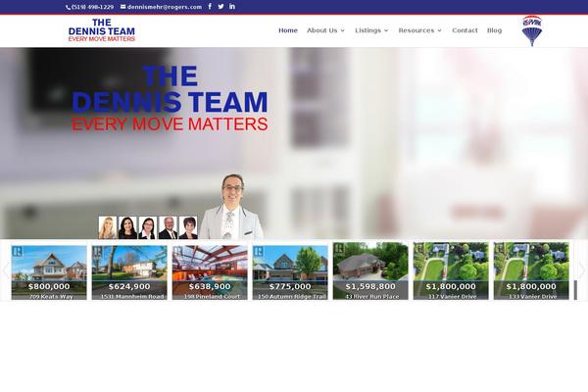Open the Listings menu
Image resolution: width=588 pixels, height=392 pixels.
(x=367, y=30)
